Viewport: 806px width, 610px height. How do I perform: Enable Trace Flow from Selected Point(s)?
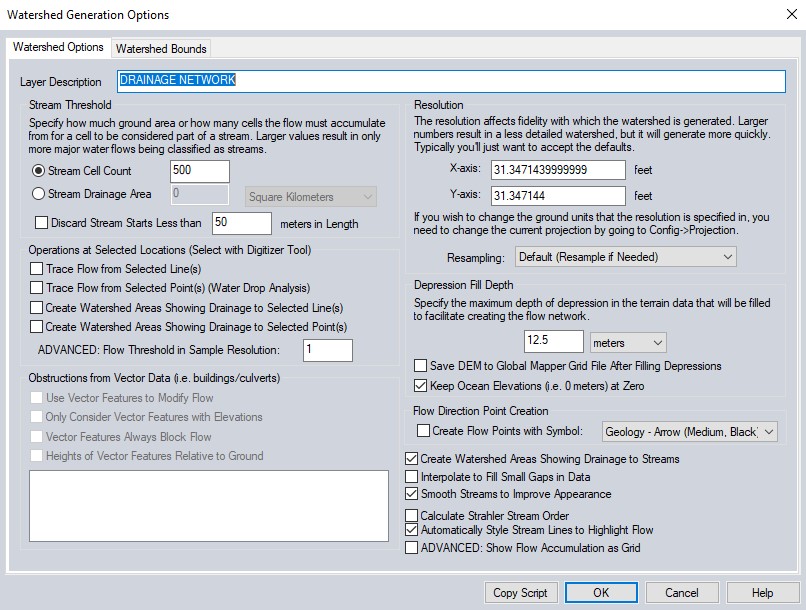[37, 288]
